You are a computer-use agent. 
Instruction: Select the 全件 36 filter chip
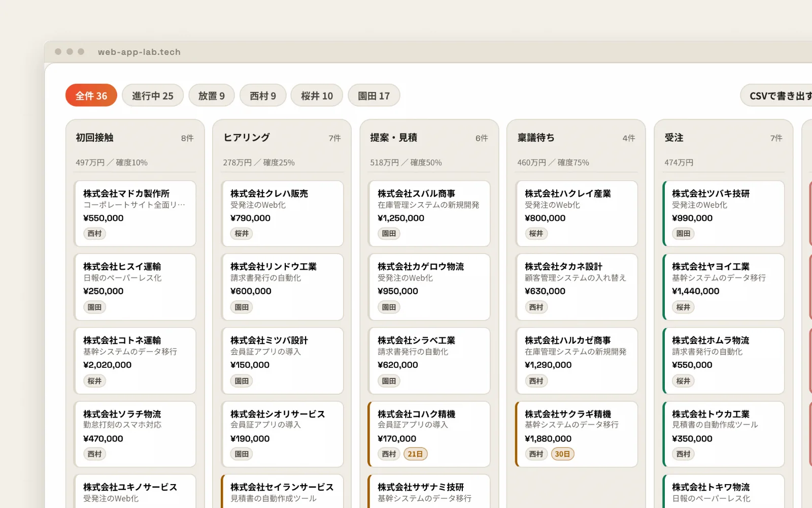[91, 96]
